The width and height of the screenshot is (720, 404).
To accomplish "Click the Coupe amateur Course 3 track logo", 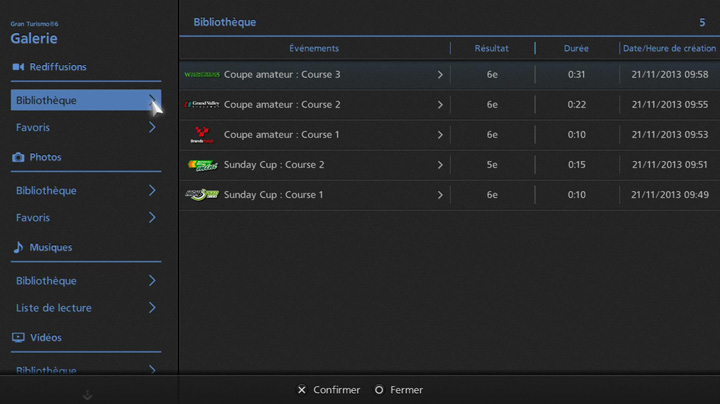I will click(202, 75).
